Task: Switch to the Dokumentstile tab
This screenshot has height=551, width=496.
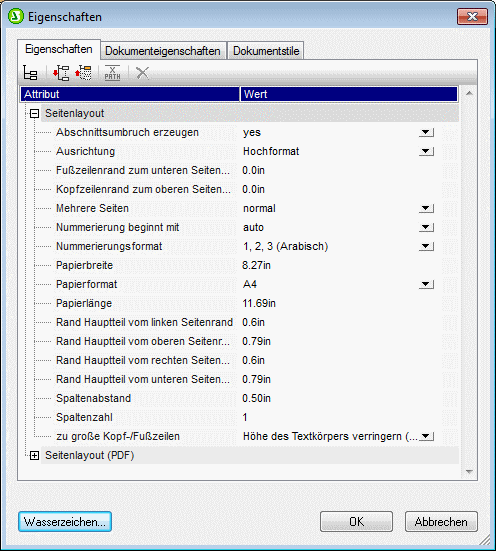Action: point(266,51)
